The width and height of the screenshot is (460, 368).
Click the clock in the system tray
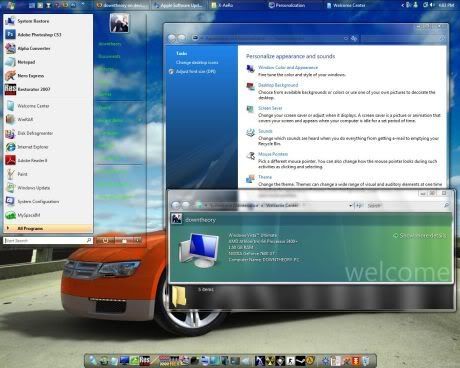[x=446, y=5]
